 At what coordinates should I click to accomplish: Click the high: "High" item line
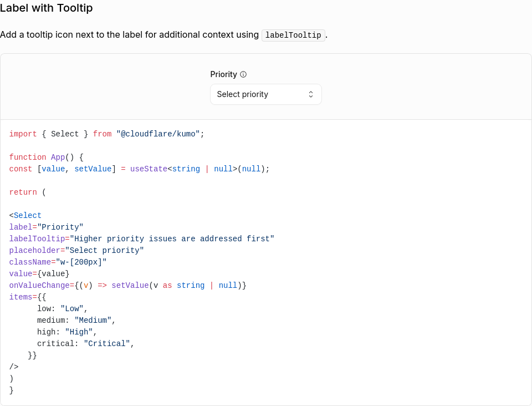click(67, 332)
